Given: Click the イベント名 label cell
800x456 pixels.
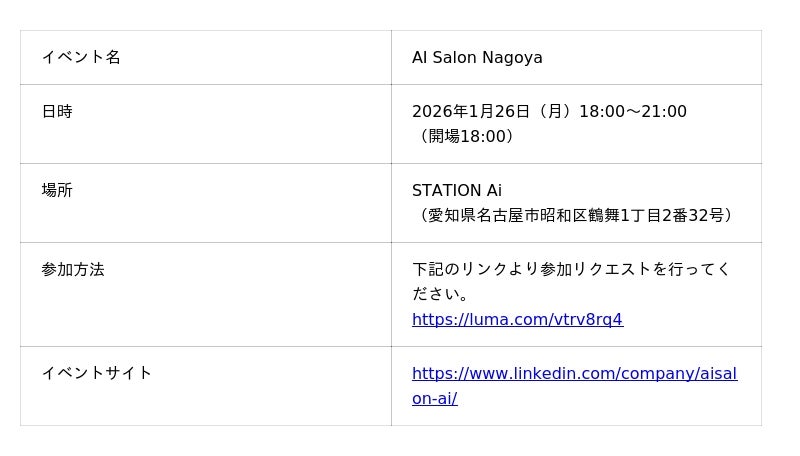Looking at the screenshot, I should click(x=81, y=57).
